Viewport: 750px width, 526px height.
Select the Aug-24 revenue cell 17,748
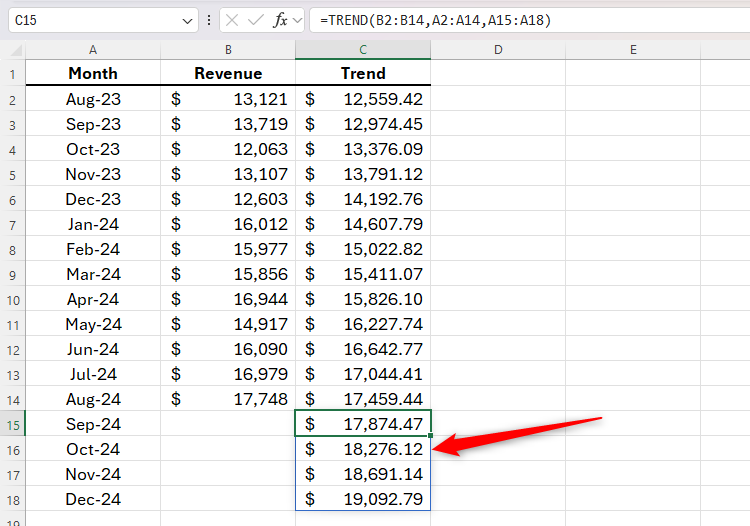pos(228,399)
